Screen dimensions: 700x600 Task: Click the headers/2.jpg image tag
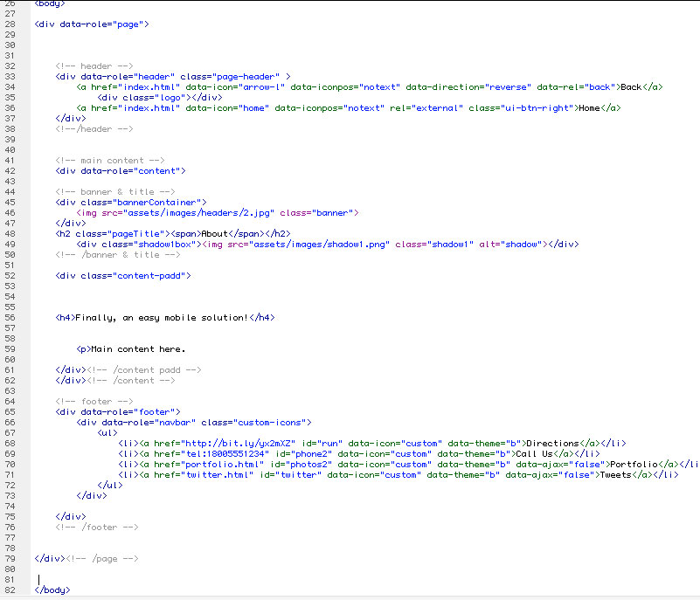(218, 213)
